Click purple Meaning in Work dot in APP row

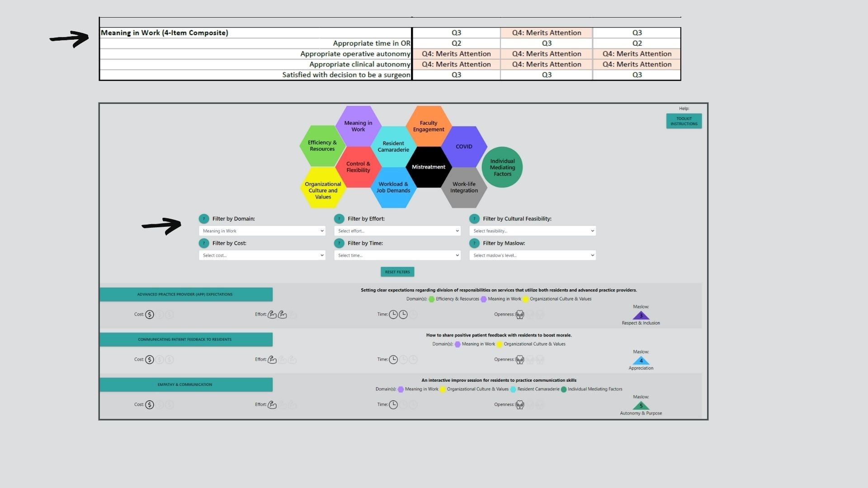(x=484, y=299)
